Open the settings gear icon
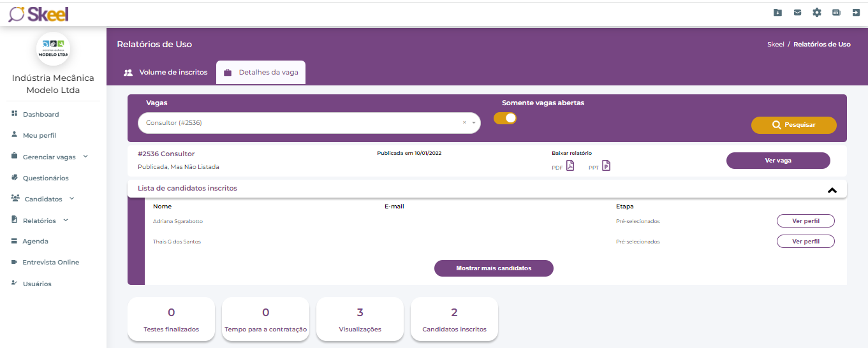This screenshot has height=348, width=868. point(817,13)
